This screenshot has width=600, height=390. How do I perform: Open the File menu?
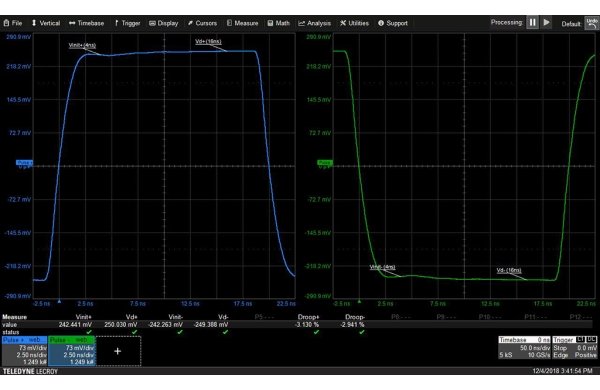click(13, 23)
